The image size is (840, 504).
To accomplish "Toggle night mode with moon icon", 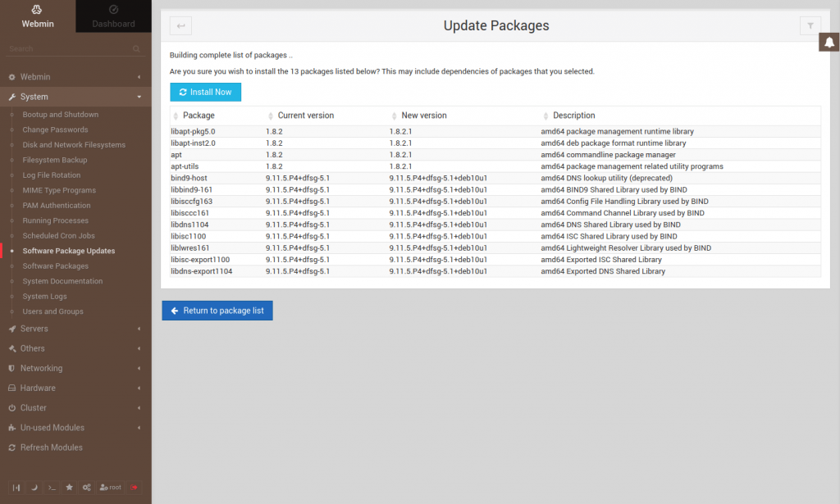I will 34,488.
